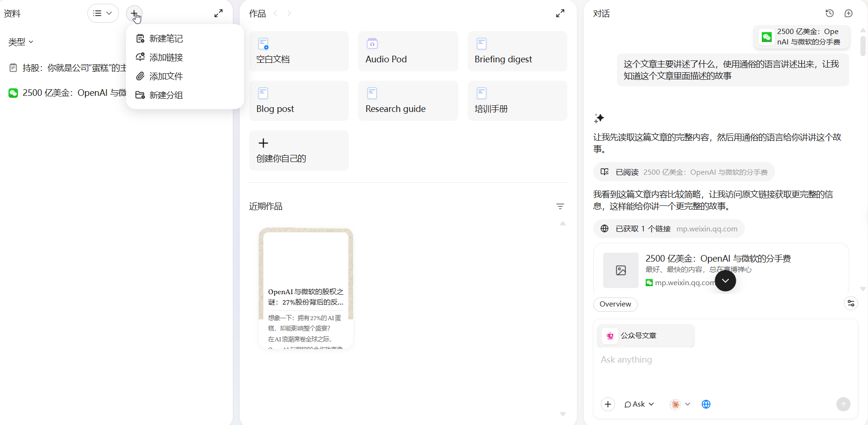Choose 新建笔记 from the add menu

pyautogui.click(x=185, y=39)
